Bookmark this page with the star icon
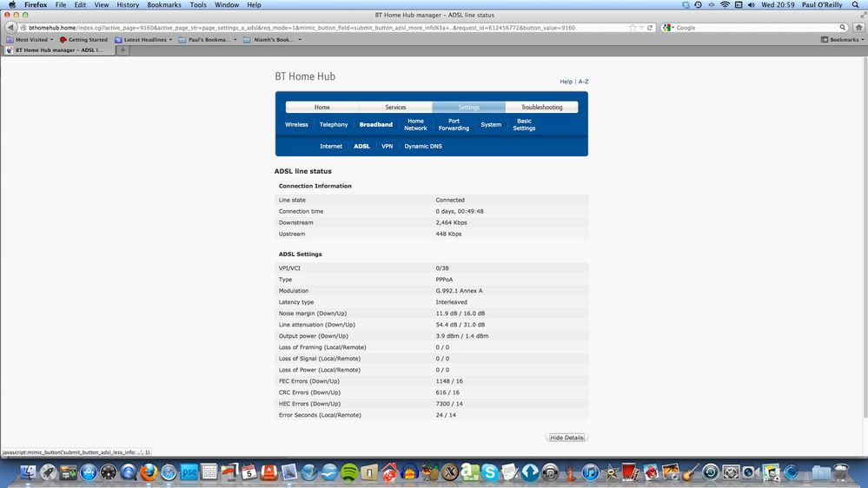 [633, 28]
